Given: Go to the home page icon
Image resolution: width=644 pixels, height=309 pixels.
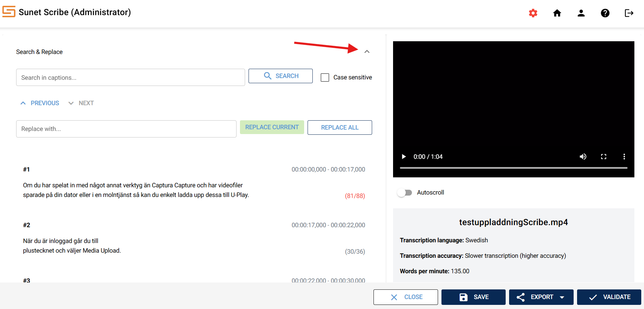Looking at the screenshot, I should point(557,13).
